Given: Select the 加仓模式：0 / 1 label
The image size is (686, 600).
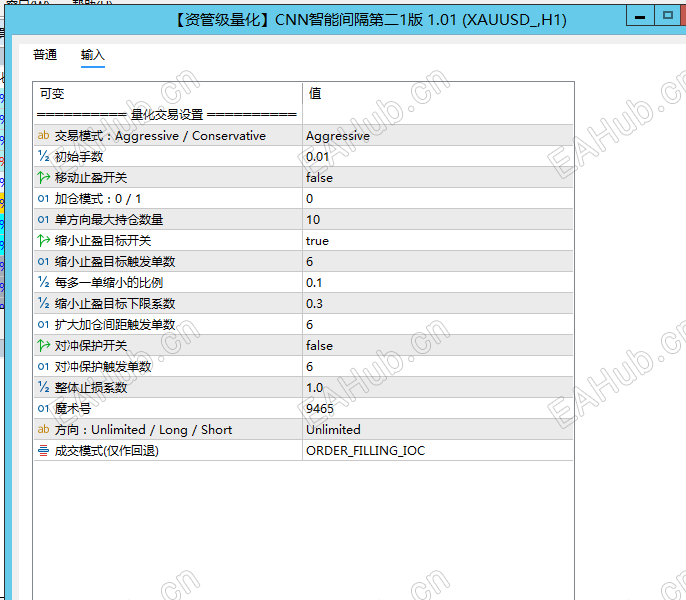Looking at the screenshot, I should point(98,199).
